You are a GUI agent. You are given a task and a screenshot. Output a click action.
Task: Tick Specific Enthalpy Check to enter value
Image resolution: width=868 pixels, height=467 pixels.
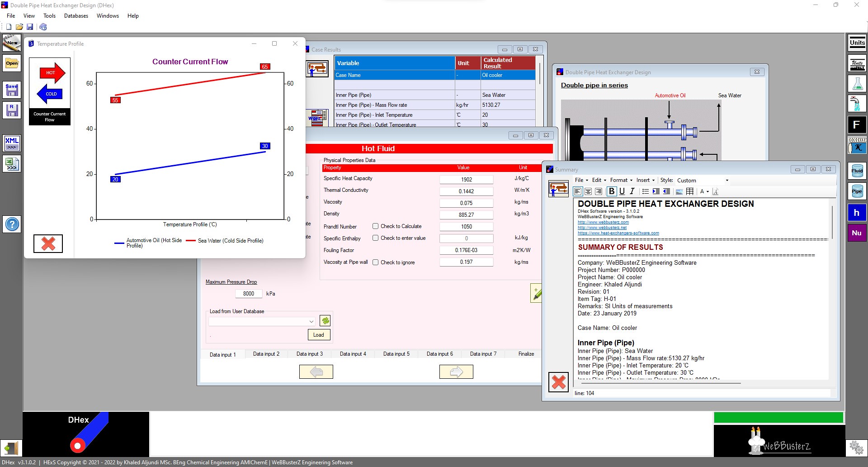coord(375,238)
